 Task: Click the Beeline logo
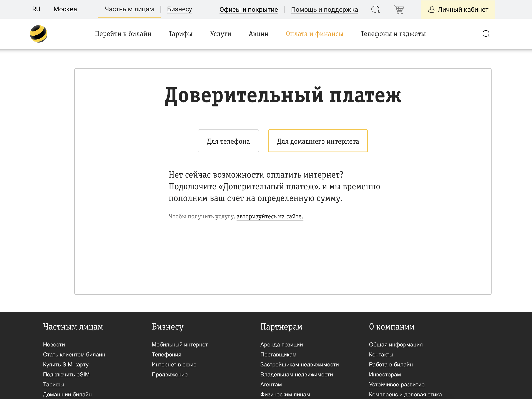[39, 34]
